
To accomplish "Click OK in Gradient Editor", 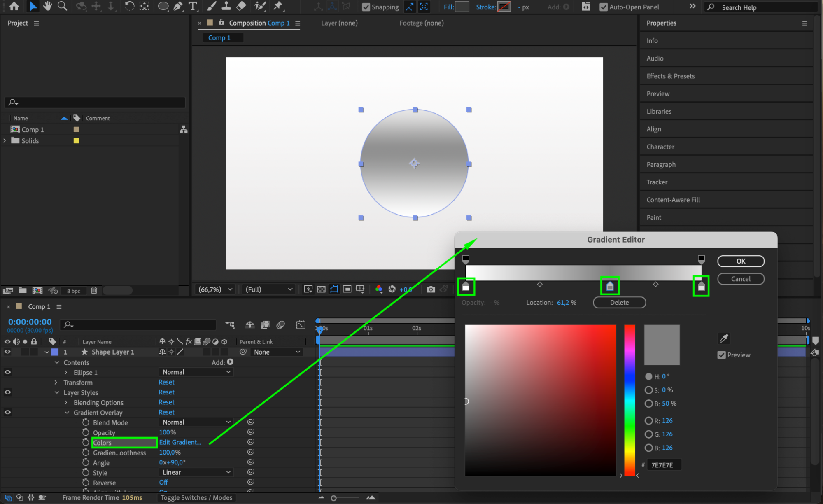I will coord(740,261).
